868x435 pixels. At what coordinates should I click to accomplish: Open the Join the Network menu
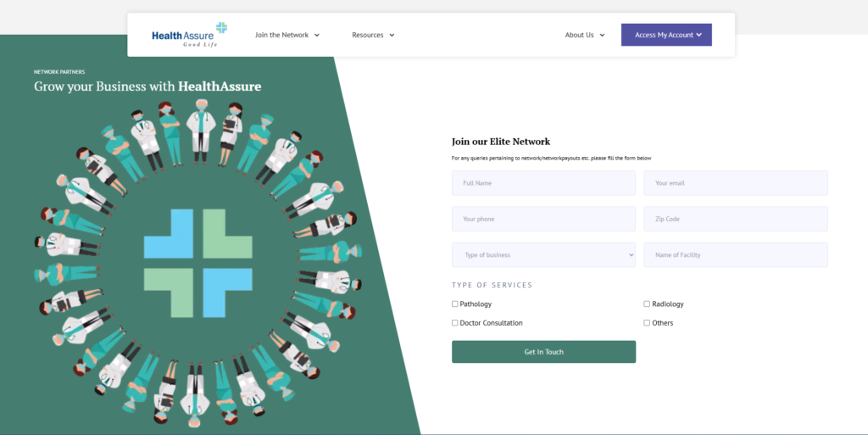click(x=282, y=35)
